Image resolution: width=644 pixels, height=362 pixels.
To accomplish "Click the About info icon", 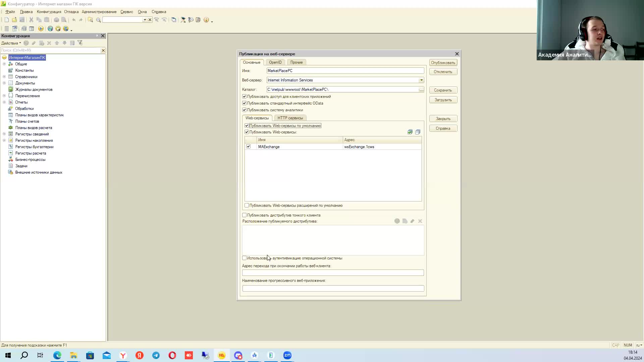I will [x=206, y=20].
